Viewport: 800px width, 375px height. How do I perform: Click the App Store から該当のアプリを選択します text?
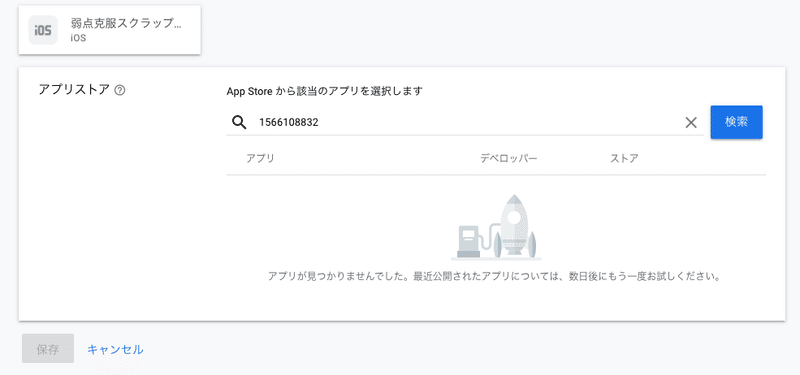pyautogui.click(x=324, y=91)
